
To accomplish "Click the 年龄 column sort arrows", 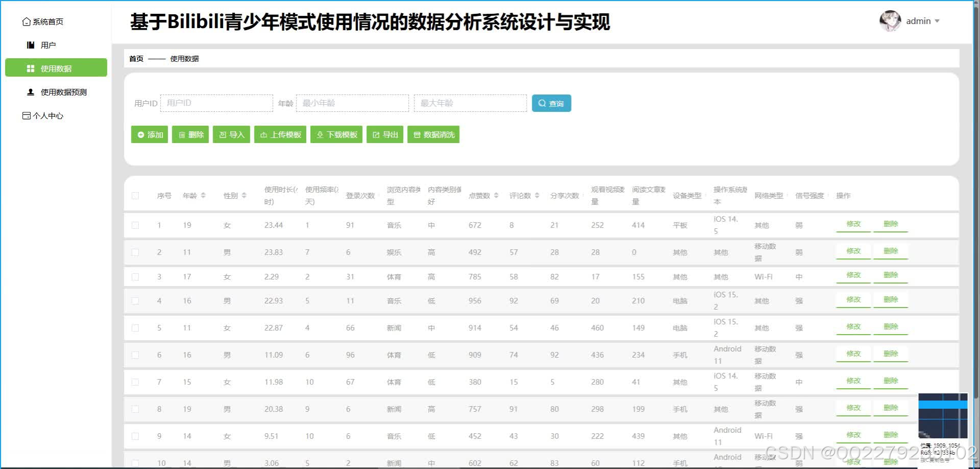I will [203, 195].
